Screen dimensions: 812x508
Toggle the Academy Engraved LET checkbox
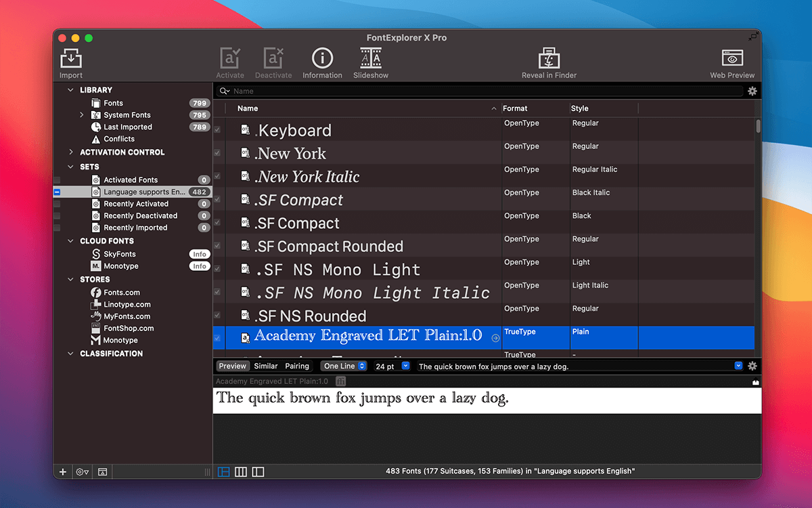217,338
